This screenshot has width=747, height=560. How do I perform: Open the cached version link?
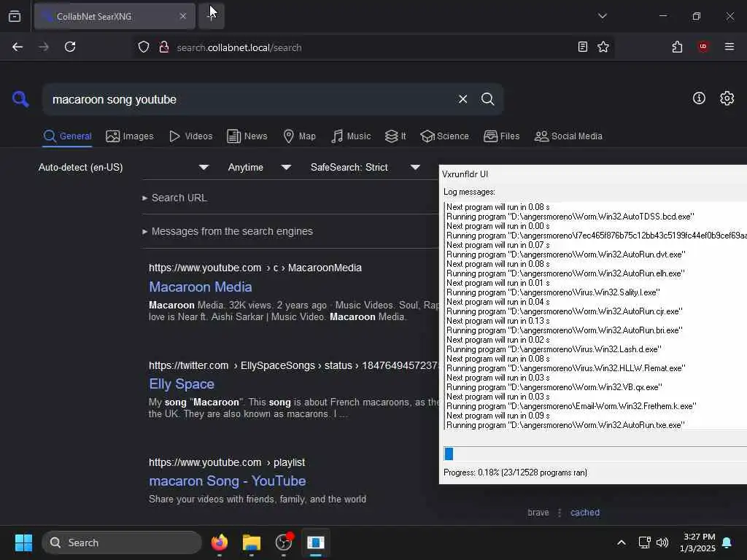pos(584,513)
